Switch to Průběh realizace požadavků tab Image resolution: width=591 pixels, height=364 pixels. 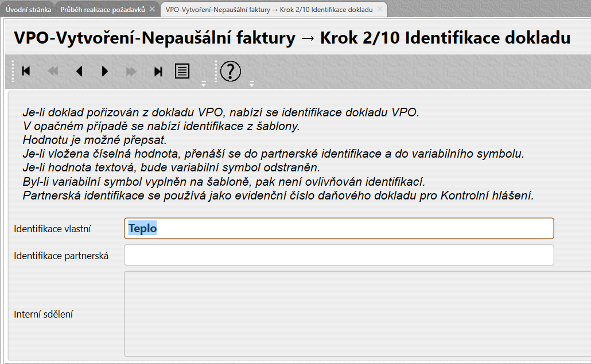coord(103,10)
